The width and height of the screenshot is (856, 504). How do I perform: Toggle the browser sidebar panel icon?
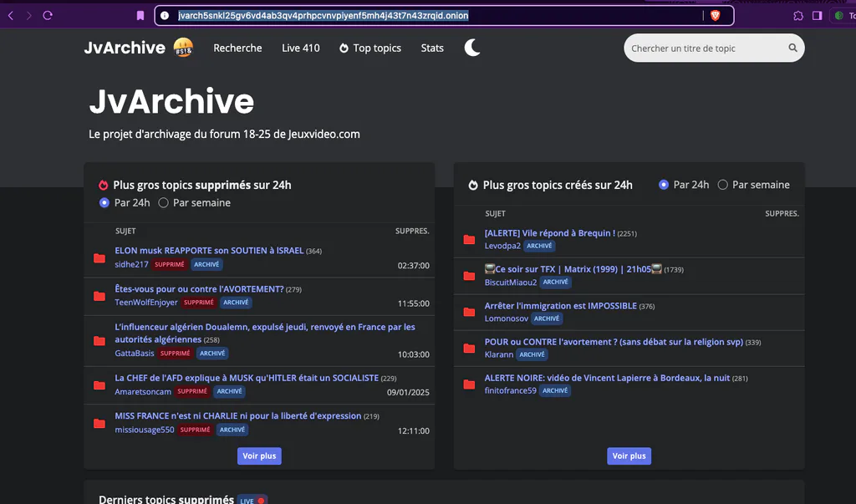click(x=818, y=16)
